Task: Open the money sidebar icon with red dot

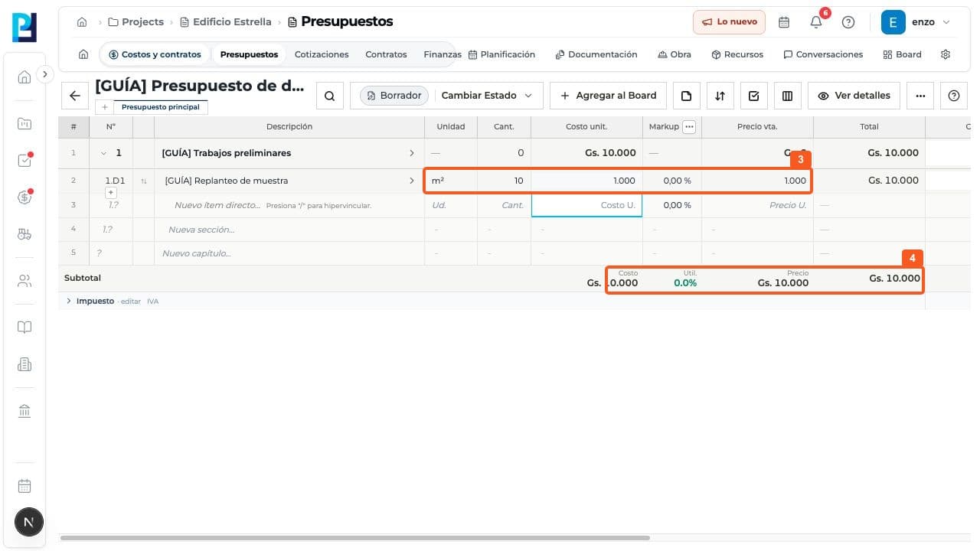Action: [24, 197]
